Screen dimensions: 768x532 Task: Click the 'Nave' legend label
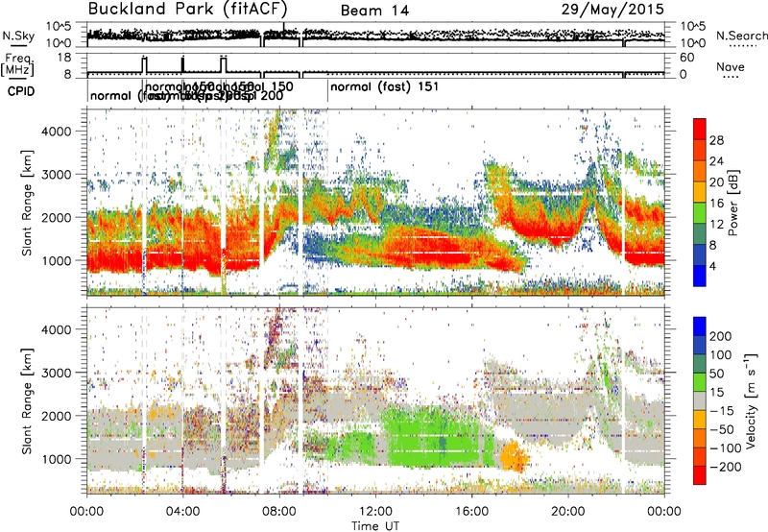[731, 67]
